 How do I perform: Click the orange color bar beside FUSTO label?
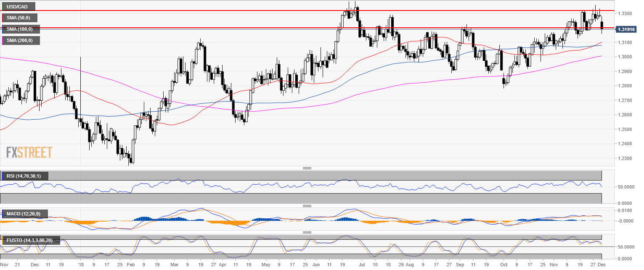coord(2,240)
